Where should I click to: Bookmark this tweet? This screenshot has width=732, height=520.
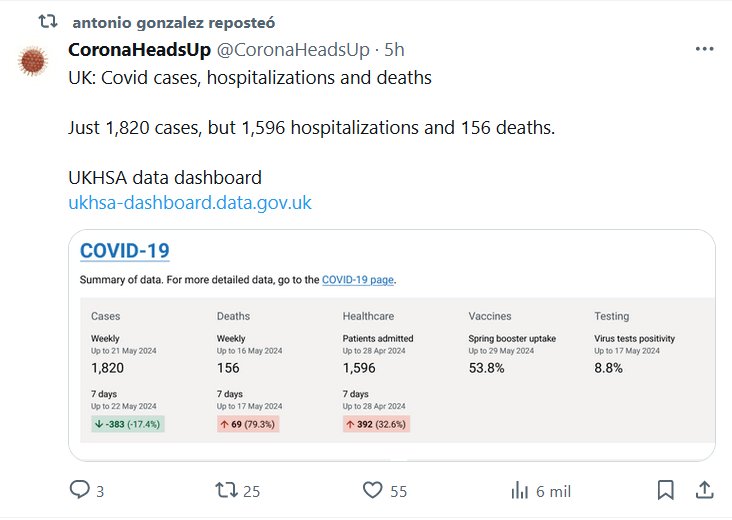click(665, 490)
